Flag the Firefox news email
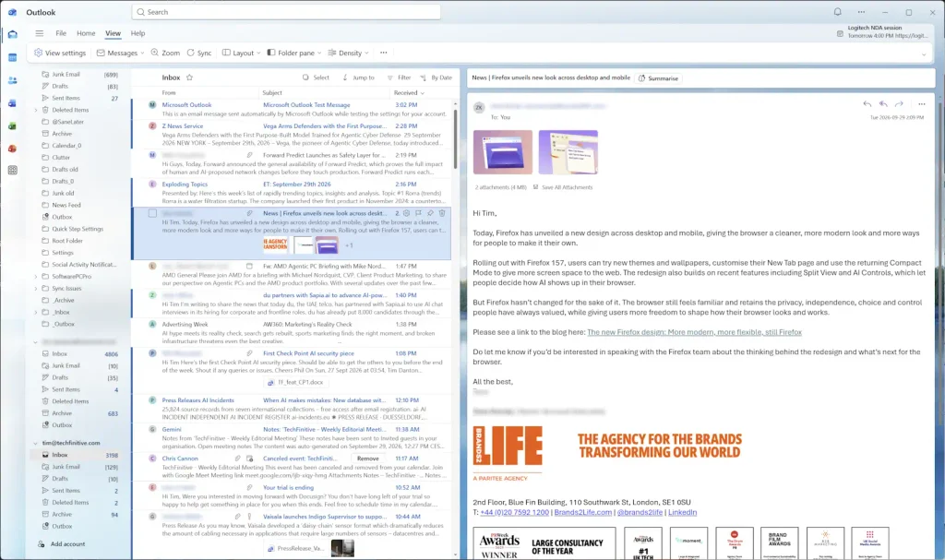This screenshot has height=560, width=945. click(418, 213)
